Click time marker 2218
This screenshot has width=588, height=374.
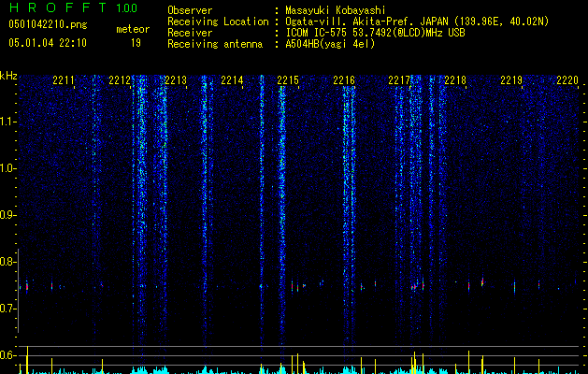coord(455,80)
